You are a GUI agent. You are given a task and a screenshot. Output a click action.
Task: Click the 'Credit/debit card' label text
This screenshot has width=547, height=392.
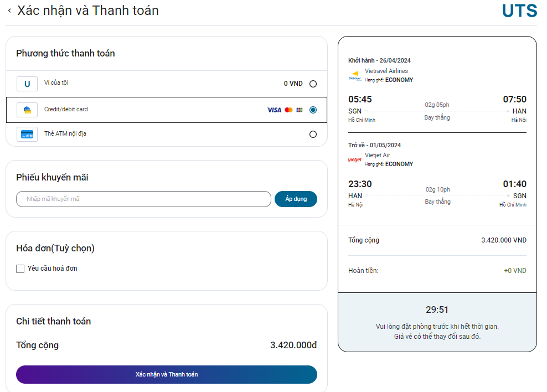(66, 110)
